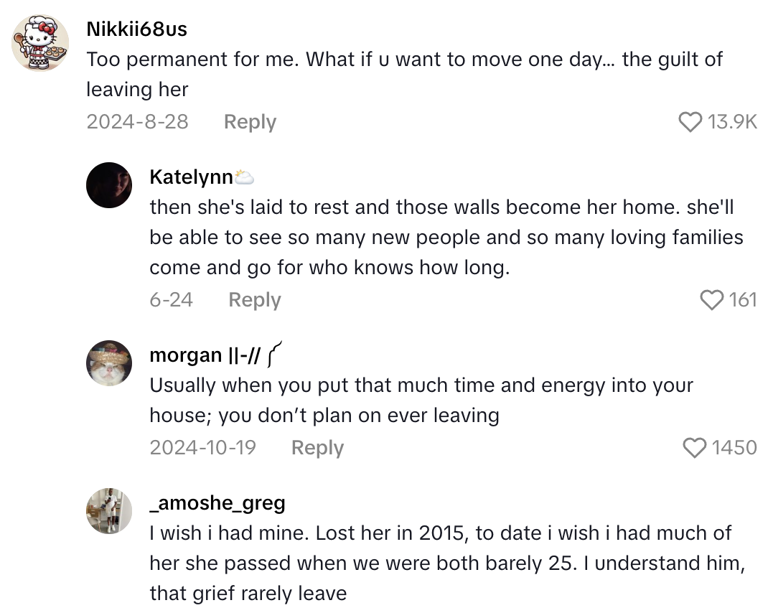Screen dimensions: 768x613
Task: Tap the heart on Katelynn's reply
Action: coord(711,300)
